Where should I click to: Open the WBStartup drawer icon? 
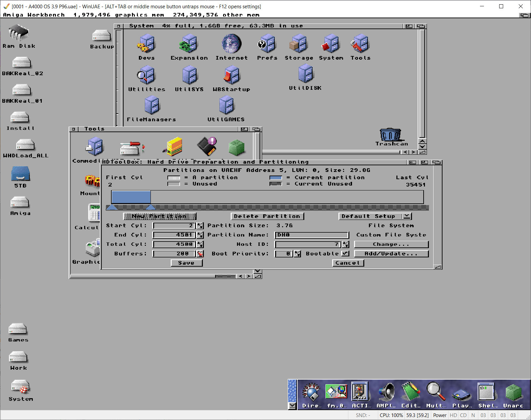(x=231, y=75)
